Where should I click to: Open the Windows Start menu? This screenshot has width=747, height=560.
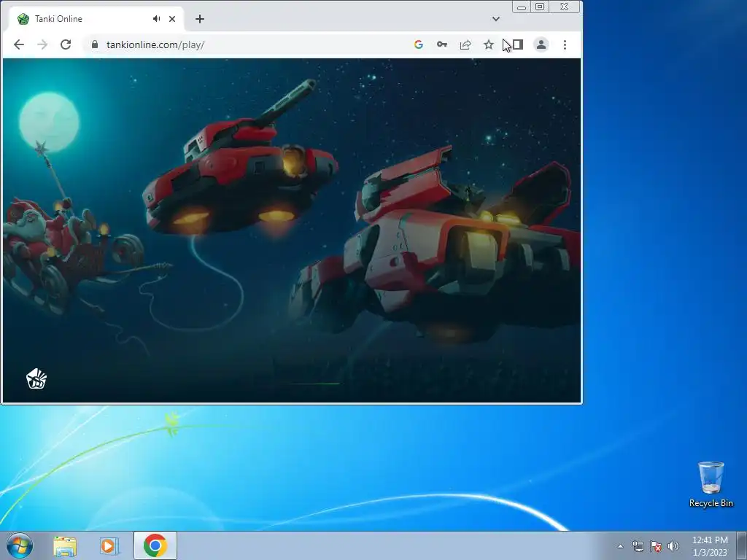click(20, 545)
